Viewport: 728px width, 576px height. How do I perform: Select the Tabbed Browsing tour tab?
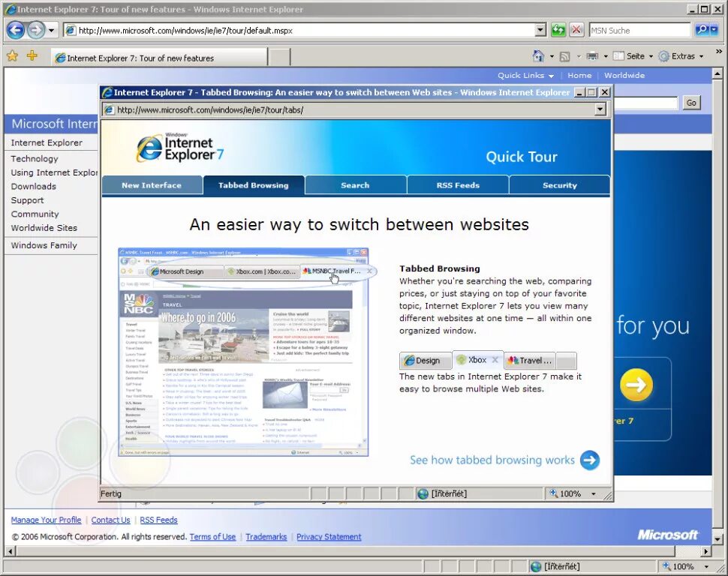[254, 185]
